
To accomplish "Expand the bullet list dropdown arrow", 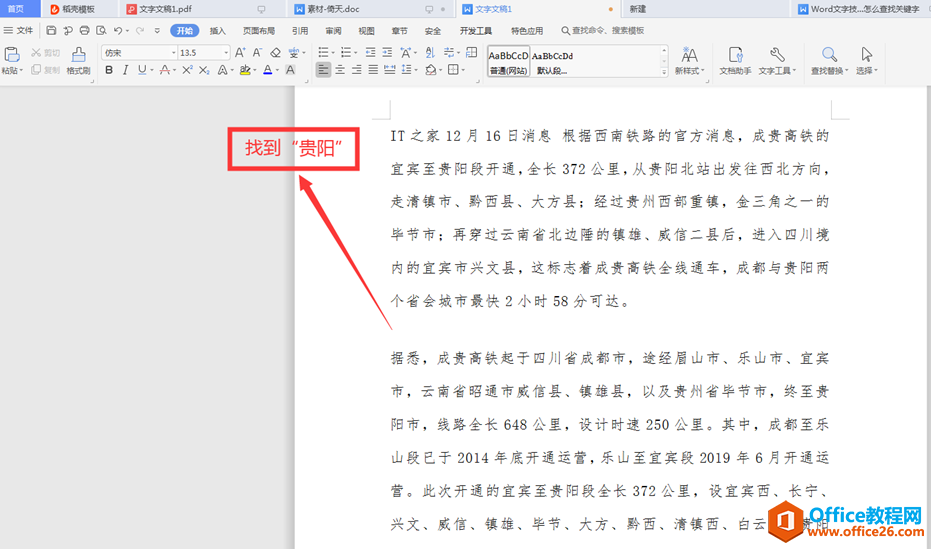I will tap(332, 53).
